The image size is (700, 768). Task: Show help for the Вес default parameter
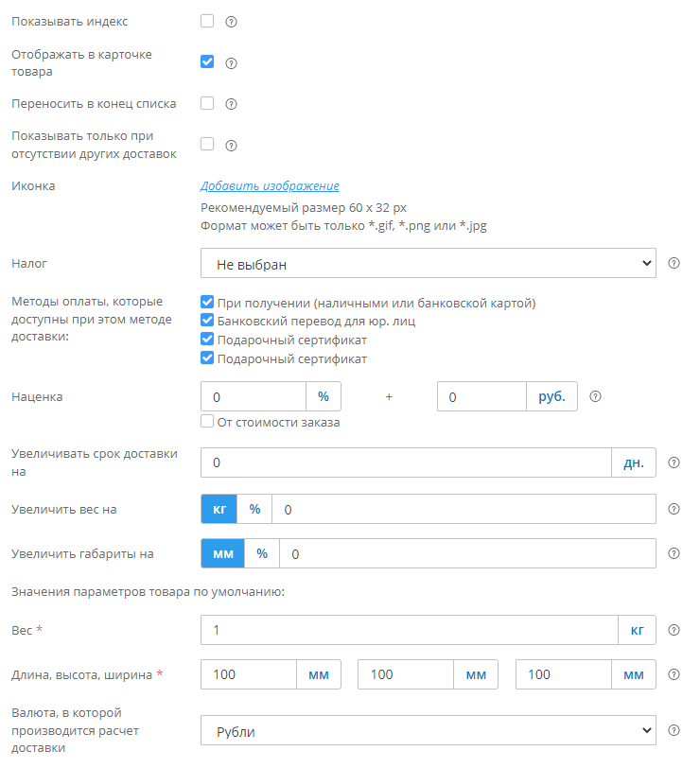674,630
